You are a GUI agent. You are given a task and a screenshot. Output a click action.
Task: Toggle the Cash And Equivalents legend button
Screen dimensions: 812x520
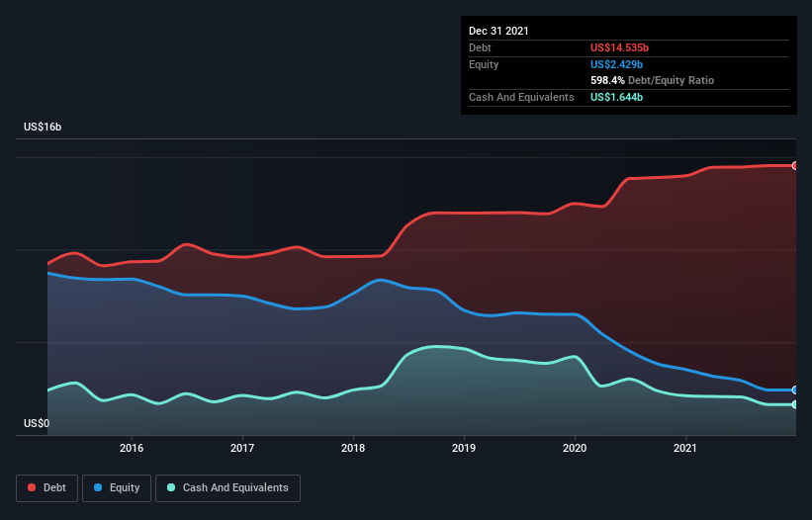tap(227, 488)
